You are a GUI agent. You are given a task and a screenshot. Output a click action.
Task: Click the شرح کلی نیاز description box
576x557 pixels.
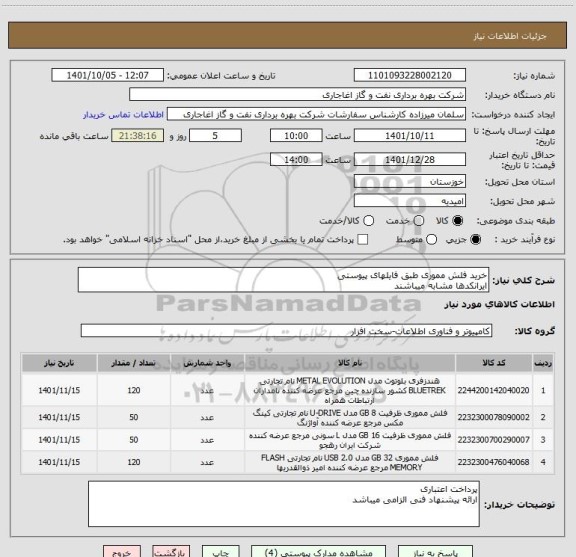tap(283, 280)
